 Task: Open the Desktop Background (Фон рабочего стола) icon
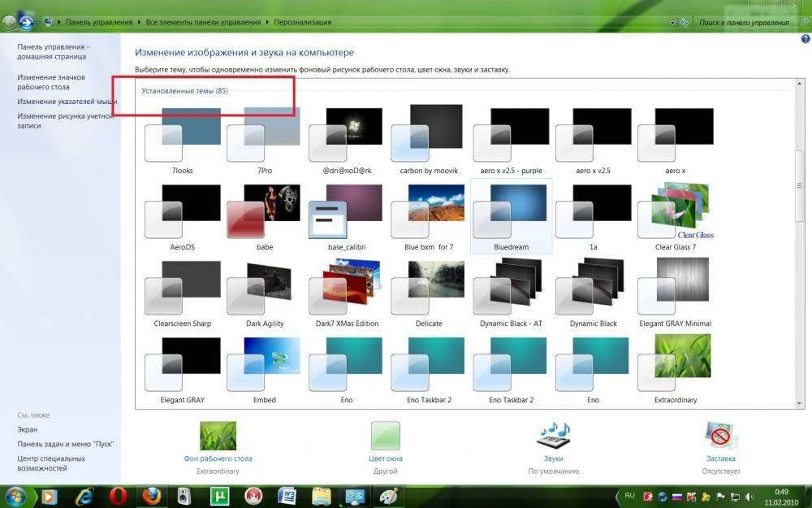(218, 436)
